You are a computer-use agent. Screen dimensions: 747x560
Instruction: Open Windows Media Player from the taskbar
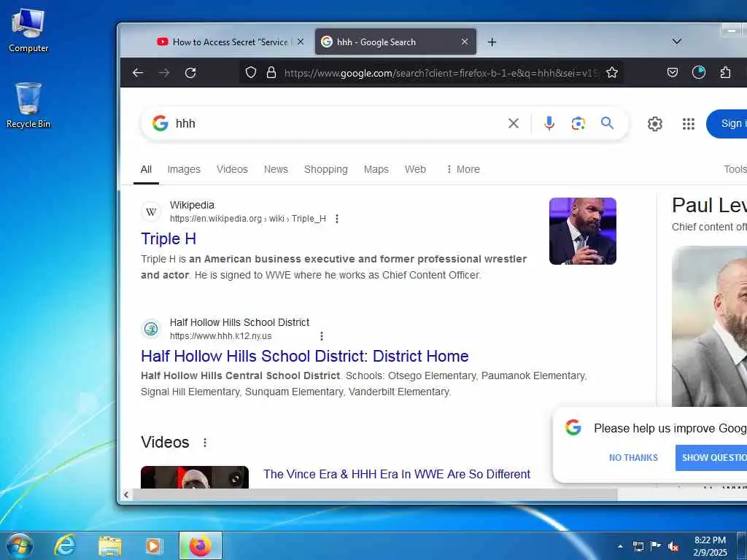coord(153,546)
